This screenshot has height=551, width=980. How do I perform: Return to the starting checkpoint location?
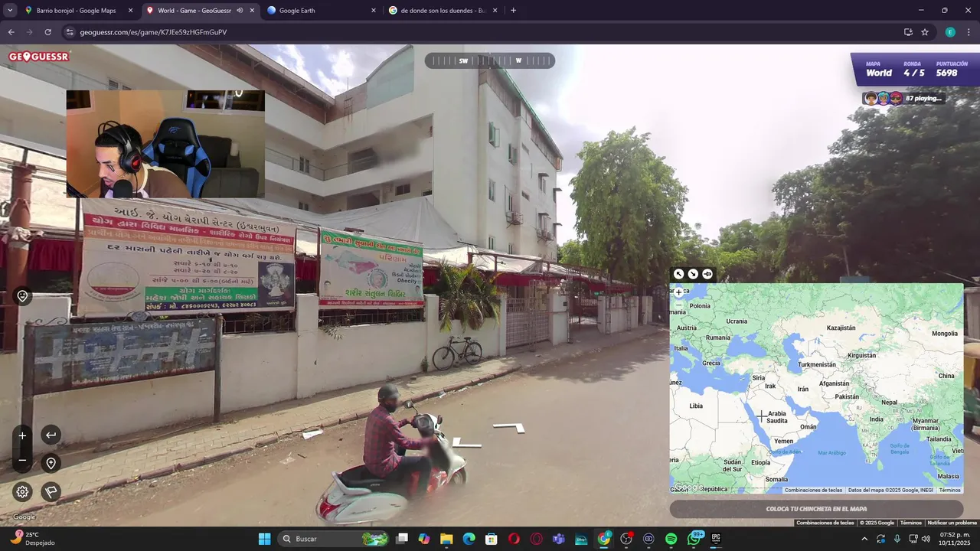point(51,463)
